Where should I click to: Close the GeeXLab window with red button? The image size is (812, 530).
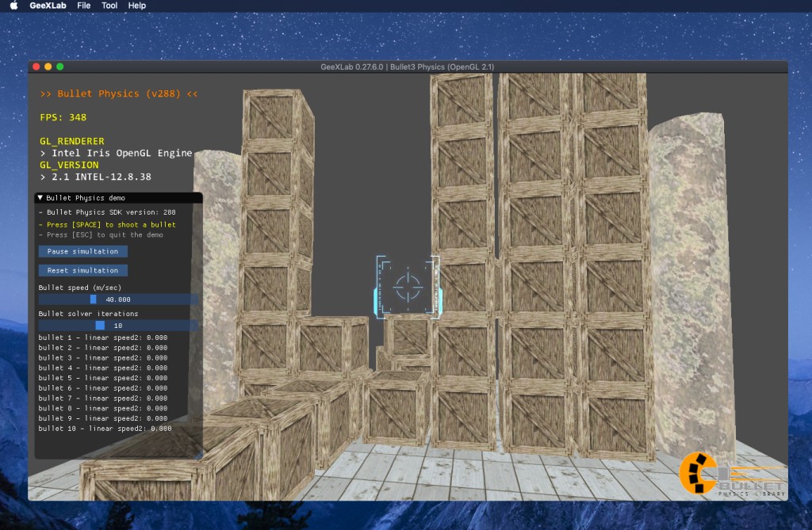36,67
